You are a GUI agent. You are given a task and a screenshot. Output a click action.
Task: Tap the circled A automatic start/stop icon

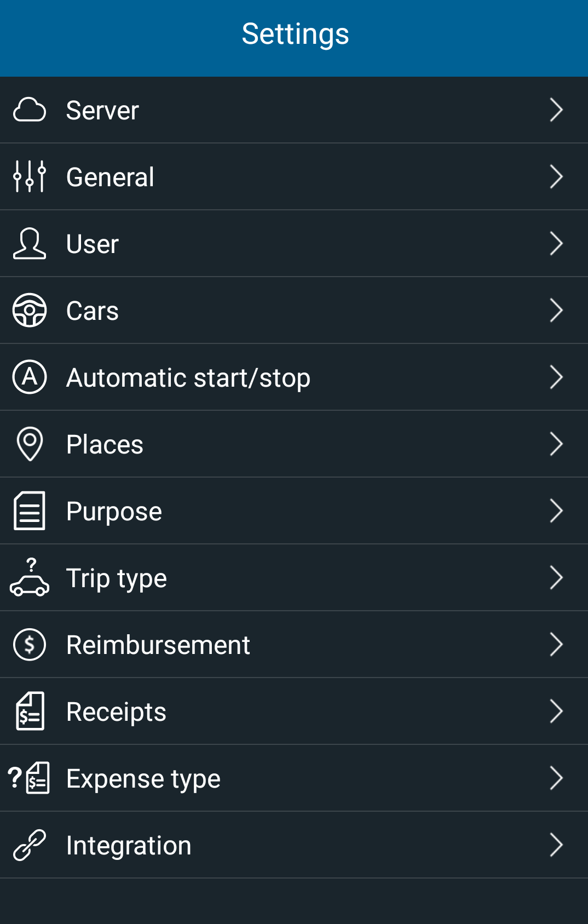[30, 377]
